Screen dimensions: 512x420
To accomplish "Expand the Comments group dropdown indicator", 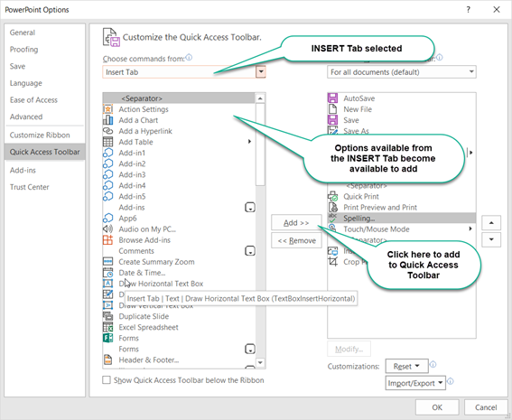I will [x=250, y=251].
